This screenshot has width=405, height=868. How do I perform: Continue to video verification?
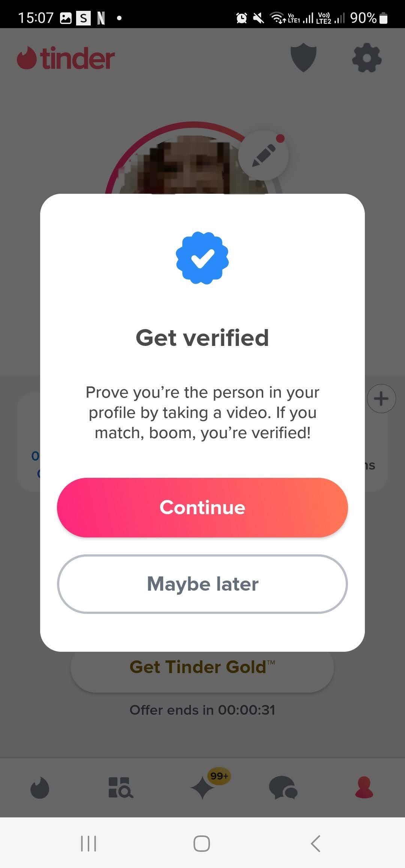(202, 507)
